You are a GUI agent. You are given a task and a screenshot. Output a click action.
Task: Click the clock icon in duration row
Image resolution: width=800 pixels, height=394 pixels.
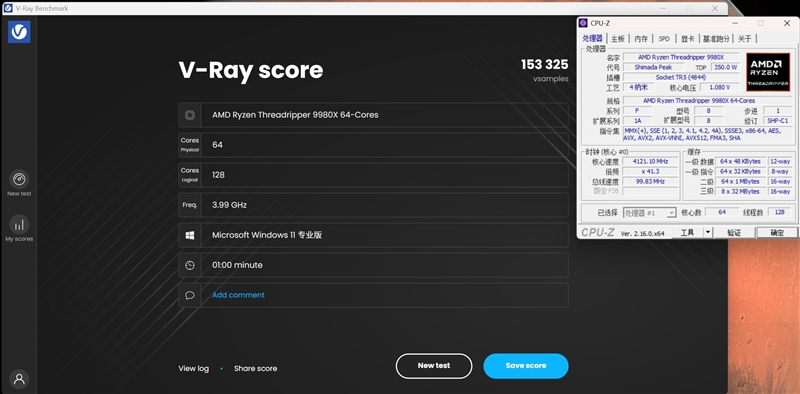[x=190, y=265]
